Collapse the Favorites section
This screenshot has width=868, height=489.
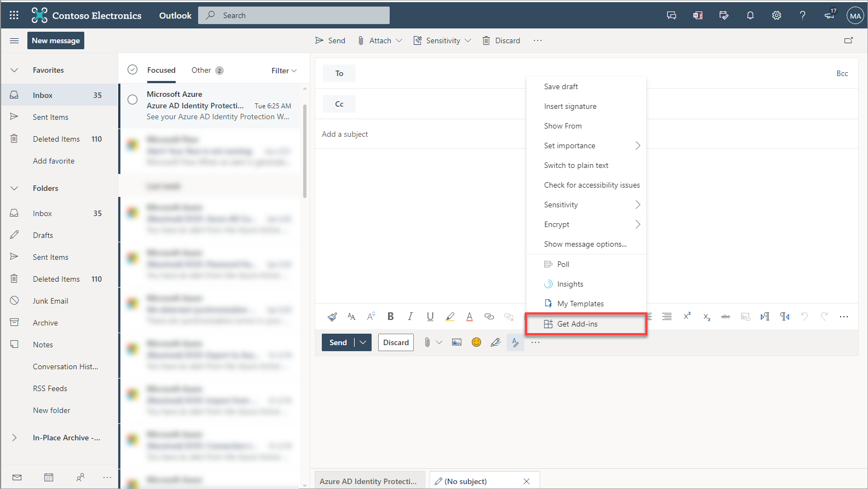[x=15, y=70]
